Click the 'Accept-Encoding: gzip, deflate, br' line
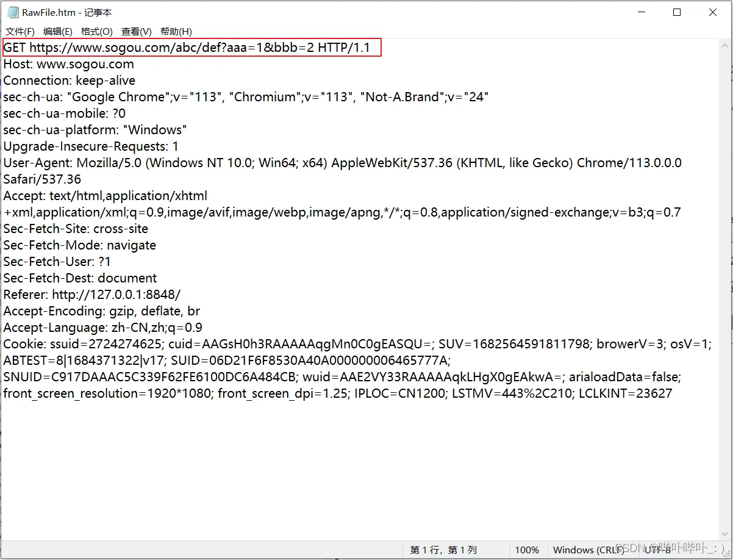 click(x=102, y=311)
